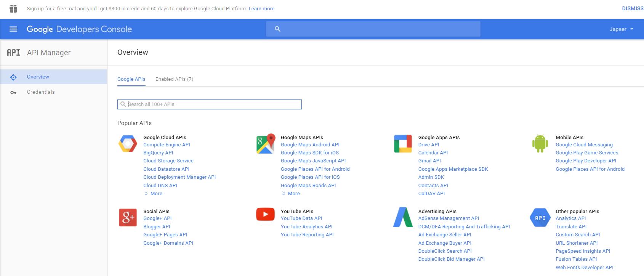The image size is (644, 276).
Task: Open CalDAV API link
Action: tap(431, 194)
